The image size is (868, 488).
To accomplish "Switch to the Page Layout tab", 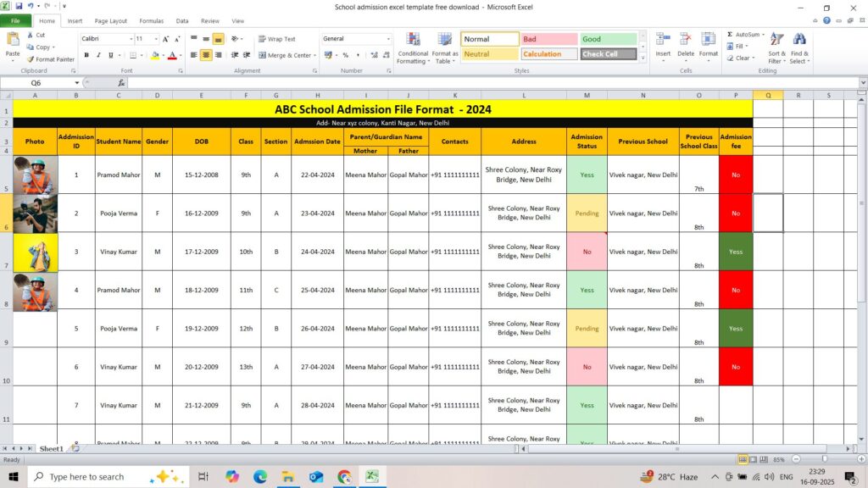I will click(111, 20).
